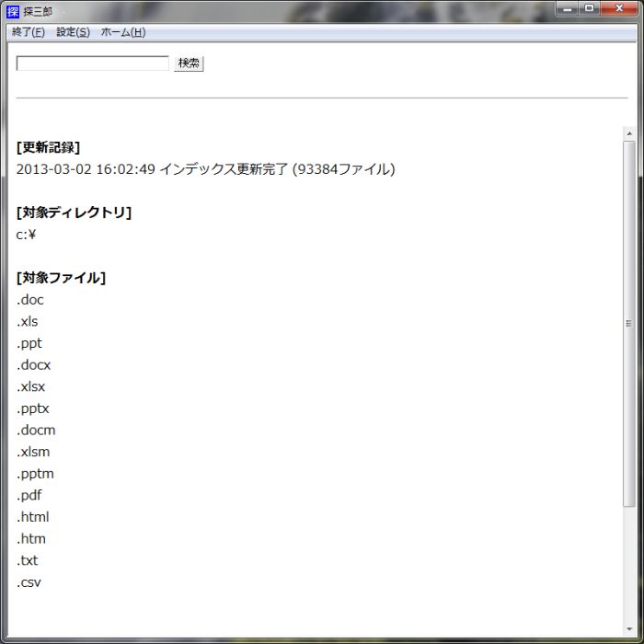The height and width of the screenshot is (644, 644).
Task: Click the 探三郎 app icon in title bar
Action: pyautogui.click(x=13, y=11)
